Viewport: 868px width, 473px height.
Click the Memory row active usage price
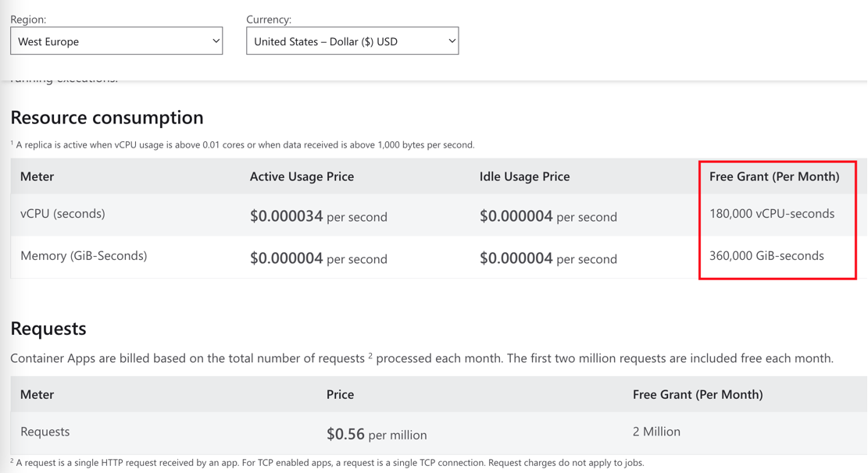(318, 258)
